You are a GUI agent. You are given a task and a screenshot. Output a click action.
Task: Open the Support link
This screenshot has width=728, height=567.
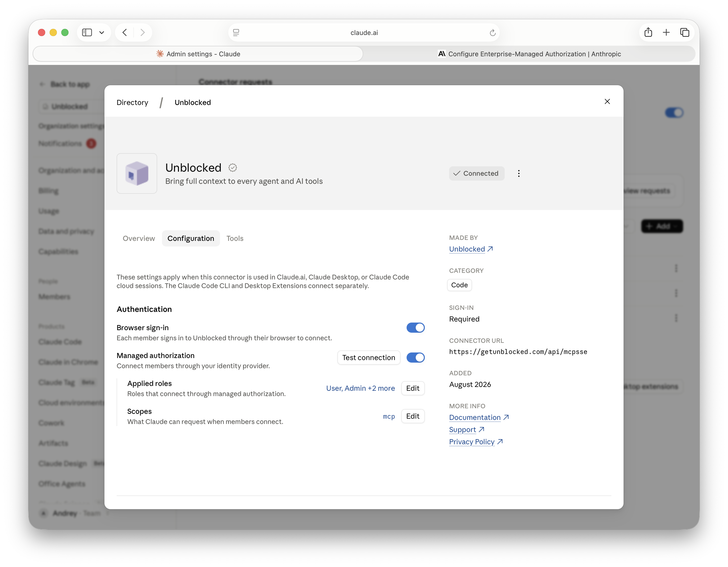(466, 430)
